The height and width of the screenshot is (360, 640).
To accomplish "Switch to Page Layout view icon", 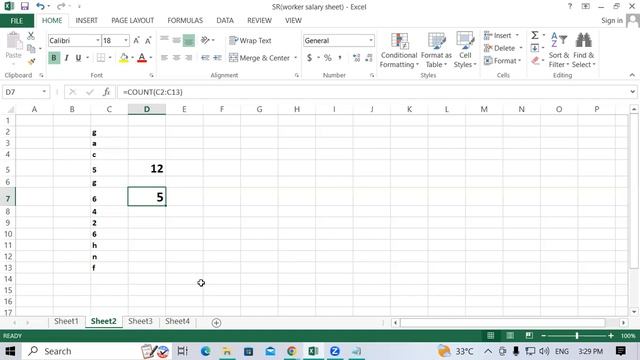I will [510, 336].
